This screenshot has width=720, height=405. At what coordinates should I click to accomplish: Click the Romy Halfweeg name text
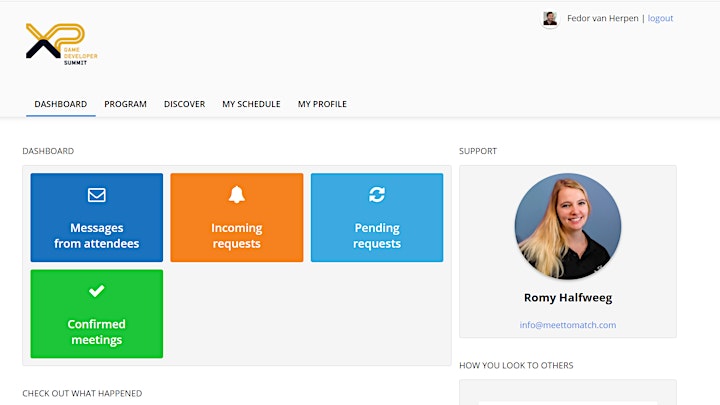tap(568, 298)
